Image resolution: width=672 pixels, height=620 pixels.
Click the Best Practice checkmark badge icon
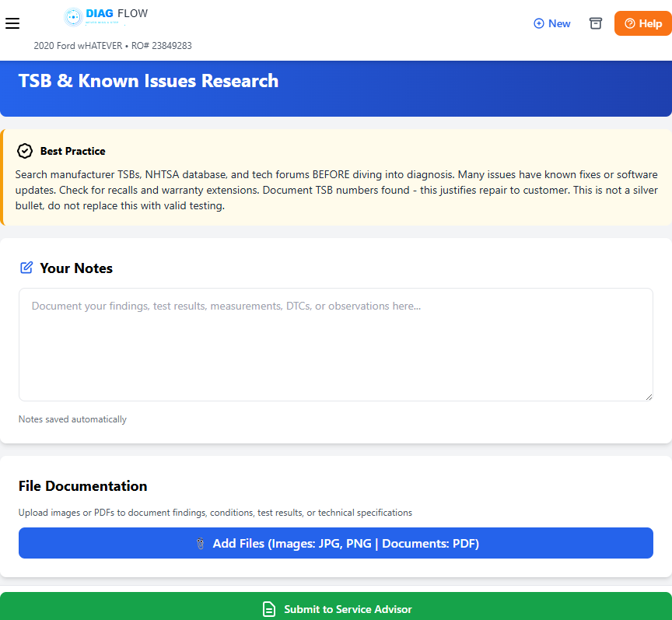[25, 151]
